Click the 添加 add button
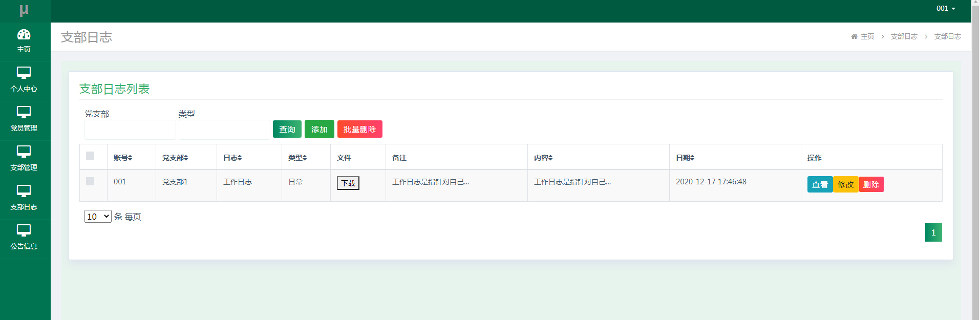 tap(319, 129)
